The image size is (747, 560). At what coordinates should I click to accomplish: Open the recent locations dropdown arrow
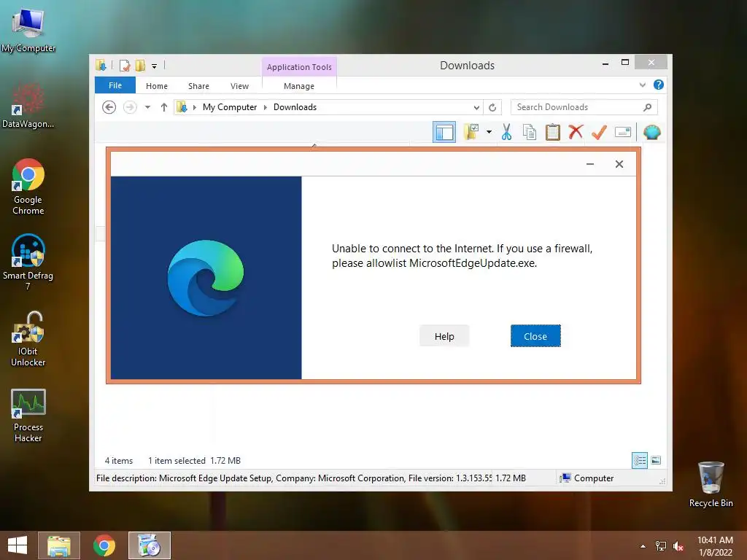click(147, 107)
